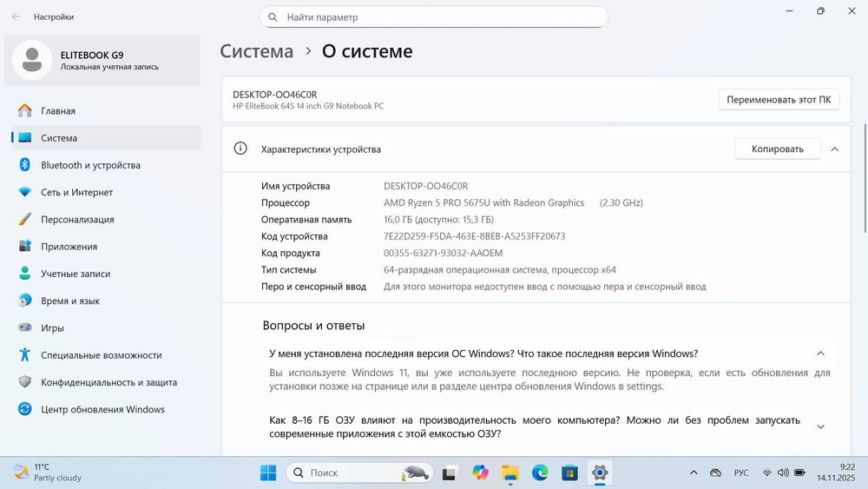The width and height of the screenshot is (868, 489).
Task: Open Персонализация settings
Action: click(105, 219)
